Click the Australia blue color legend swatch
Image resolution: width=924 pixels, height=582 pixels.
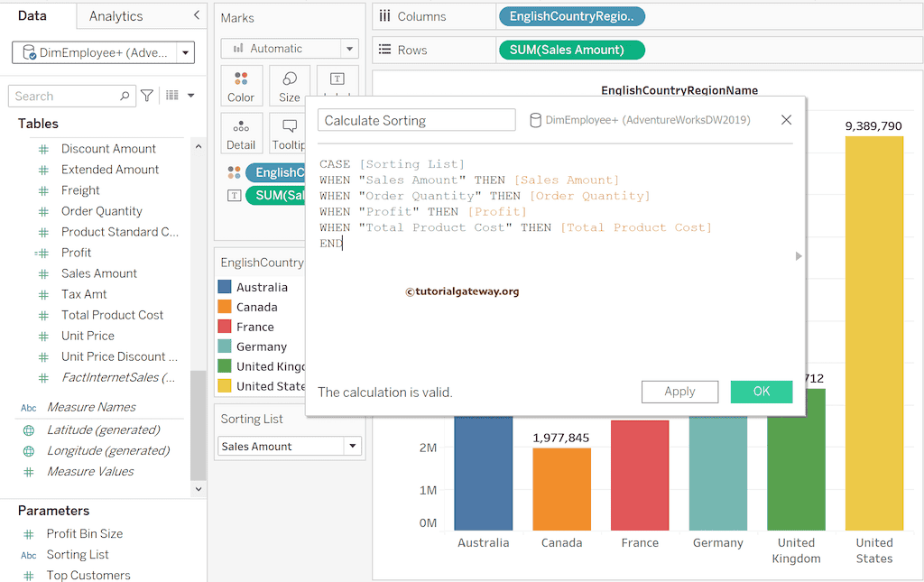[x=225, y=287]
